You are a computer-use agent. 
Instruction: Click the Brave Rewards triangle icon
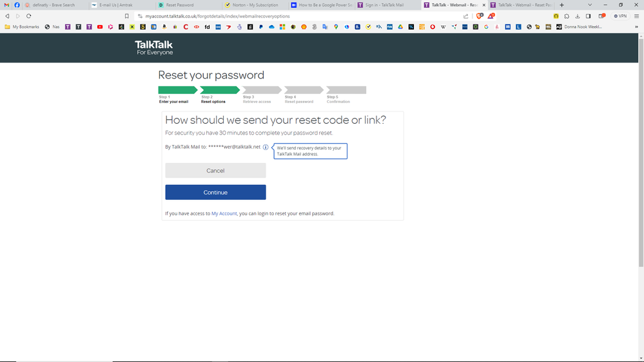pos(491,16)
